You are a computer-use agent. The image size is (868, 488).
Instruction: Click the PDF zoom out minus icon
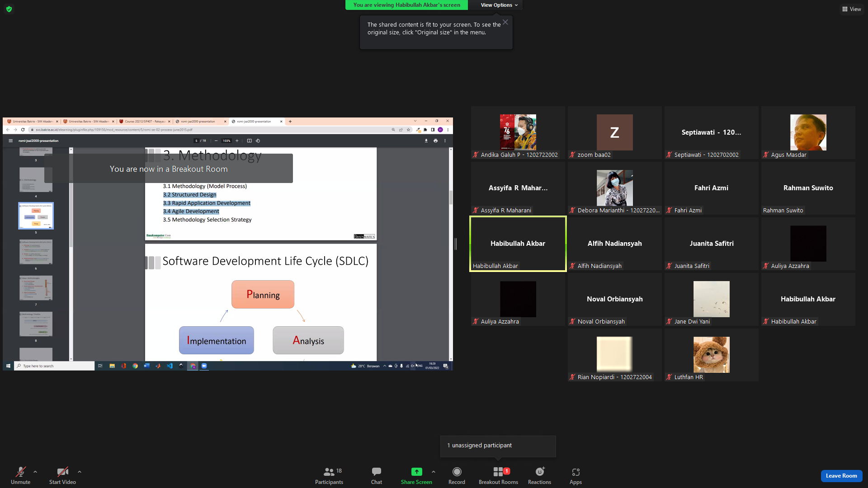[216, 141]
